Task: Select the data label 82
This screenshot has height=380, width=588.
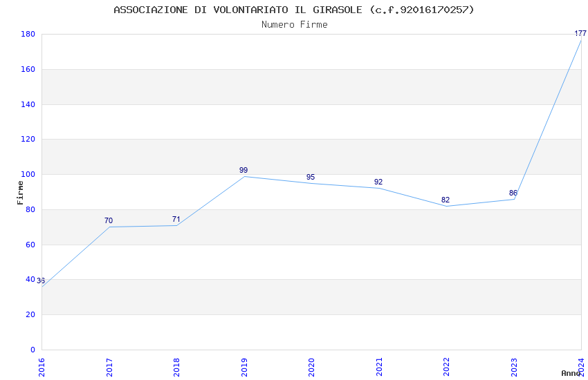Action: pyautogui.click(x=445, y=200)
